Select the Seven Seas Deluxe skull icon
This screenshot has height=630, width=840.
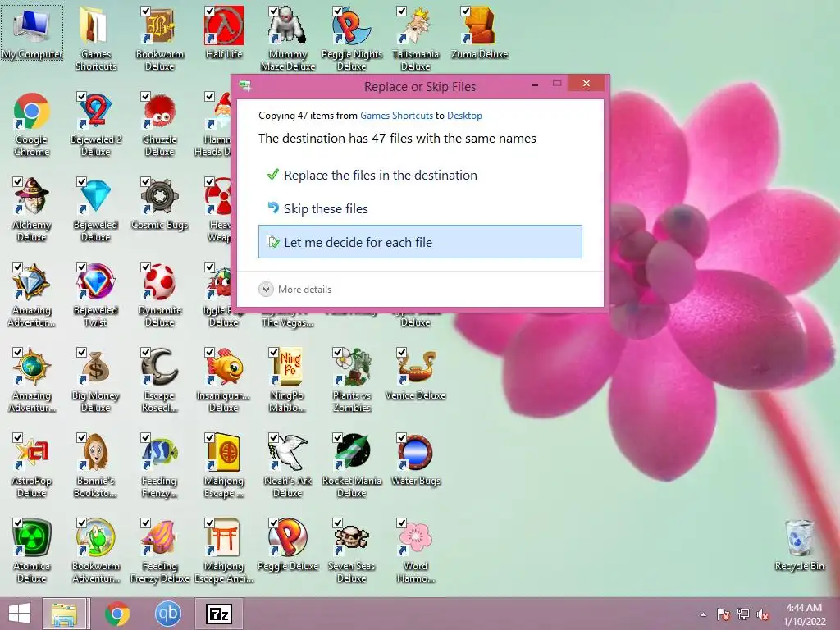[x=351, y=538]
